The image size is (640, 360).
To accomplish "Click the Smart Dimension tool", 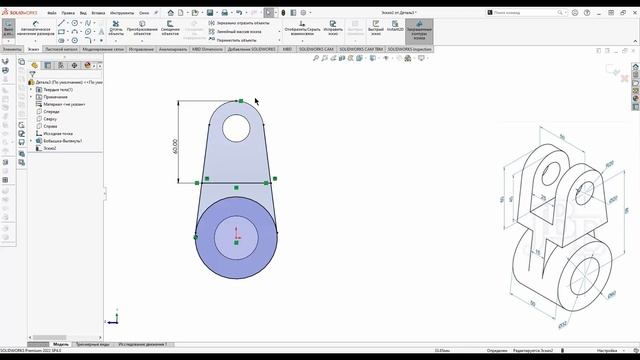I will click(36, 29).
